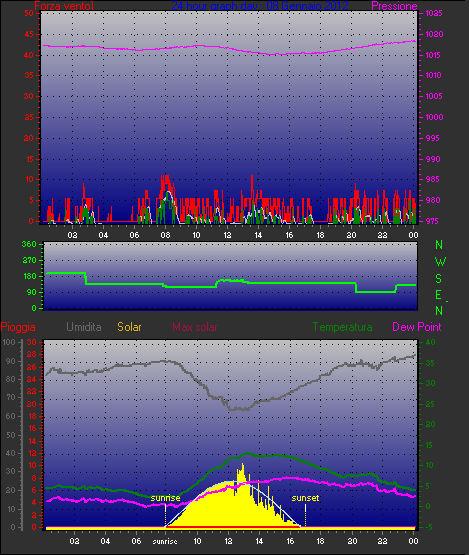Image resolution: width=469 pixels, height=555 pixels.
Task: Click the 12 hour tick on bottom axis
Action: 228,541
